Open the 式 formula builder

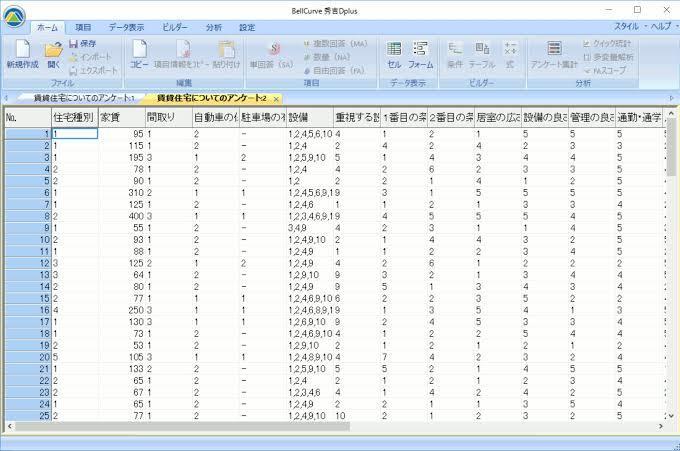[x=510, y=55]
